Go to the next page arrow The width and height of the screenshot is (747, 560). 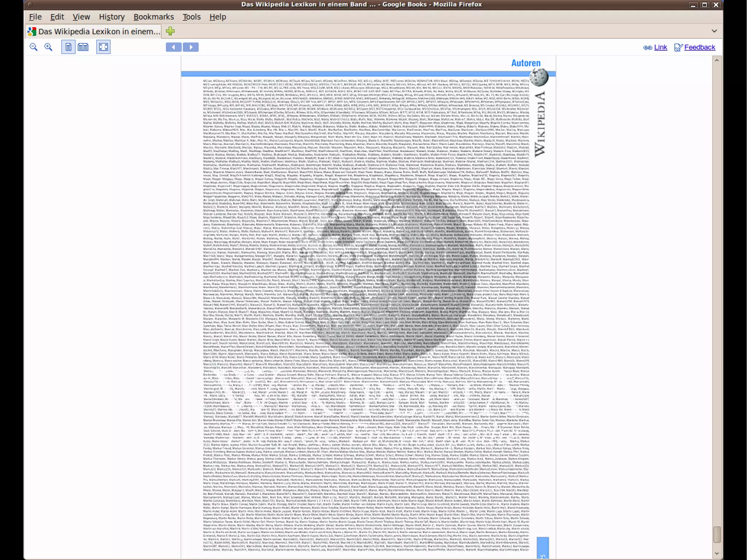[x=191, y=47]
